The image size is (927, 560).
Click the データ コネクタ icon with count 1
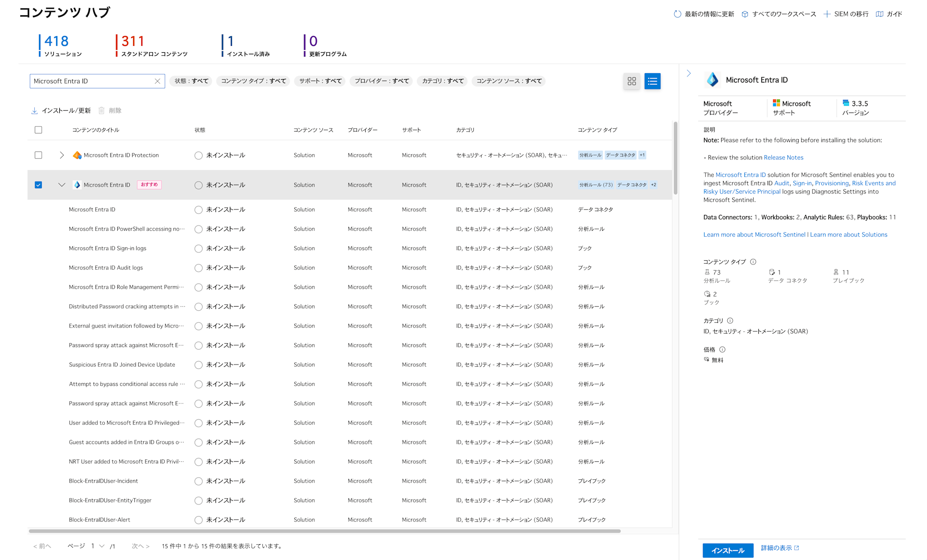(772, 272)
